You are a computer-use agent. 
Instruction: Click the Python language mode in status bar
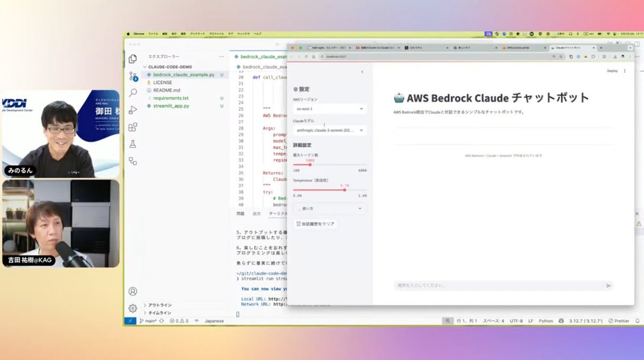tap(546, 321)
